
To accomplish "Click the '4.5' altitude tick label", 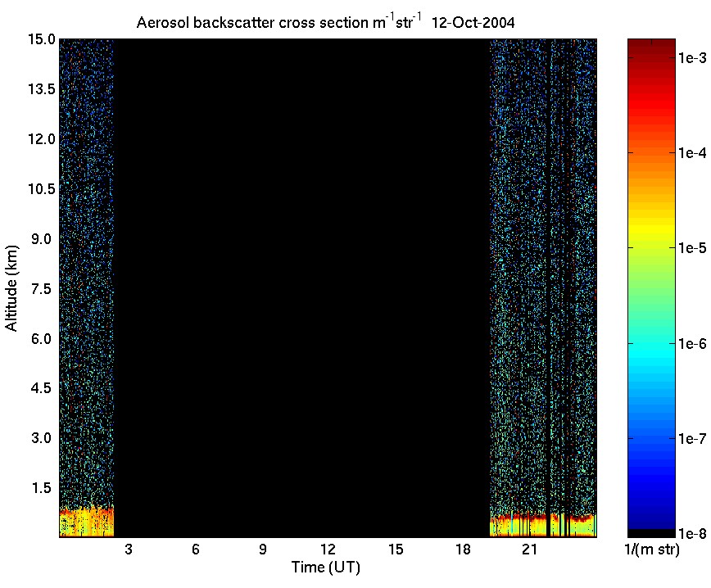I will [42, 388].
